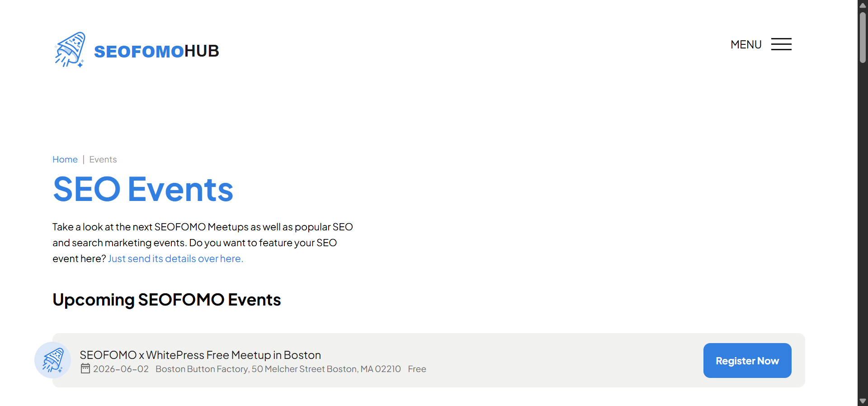Navigate to Home using the breadcrumb link

click(x=65, y=159)
